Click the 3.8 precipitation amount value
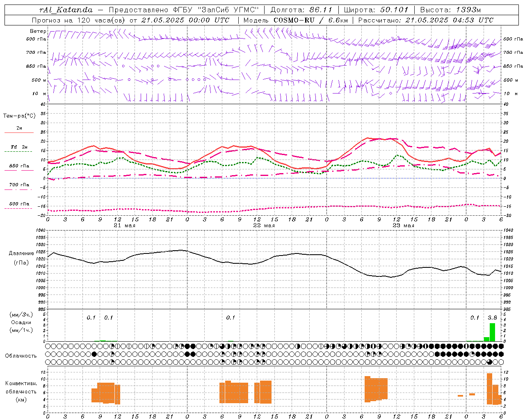The height and width of the screenshot is (420, 525). click(x=492, y=317)
